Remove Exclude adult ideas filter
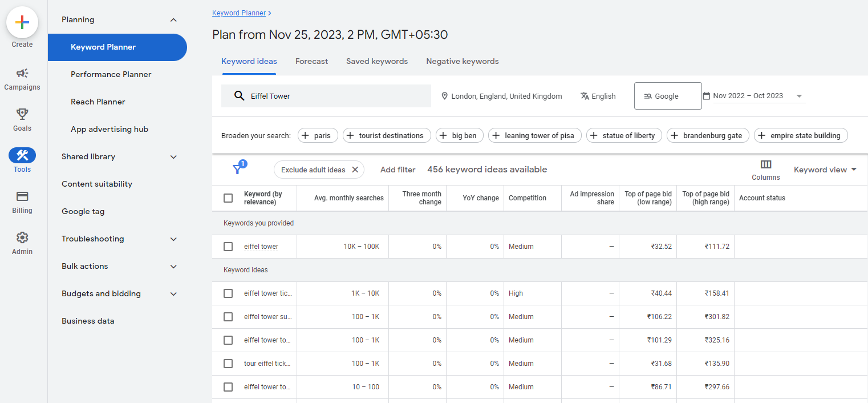Screen dimensions: 868x403 pos(355,170)
